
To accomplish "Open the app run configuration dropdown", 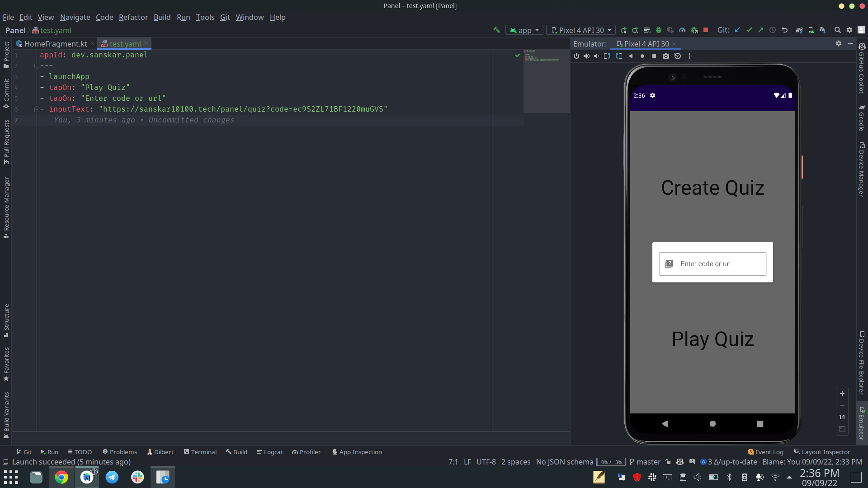I will (524, 30).
